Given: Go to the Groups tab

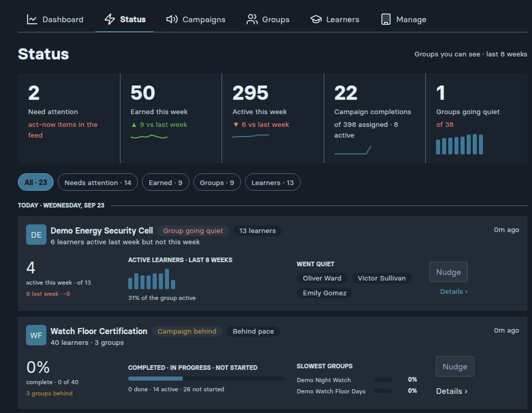Looking at the screenshot, I should pos(268,19).
